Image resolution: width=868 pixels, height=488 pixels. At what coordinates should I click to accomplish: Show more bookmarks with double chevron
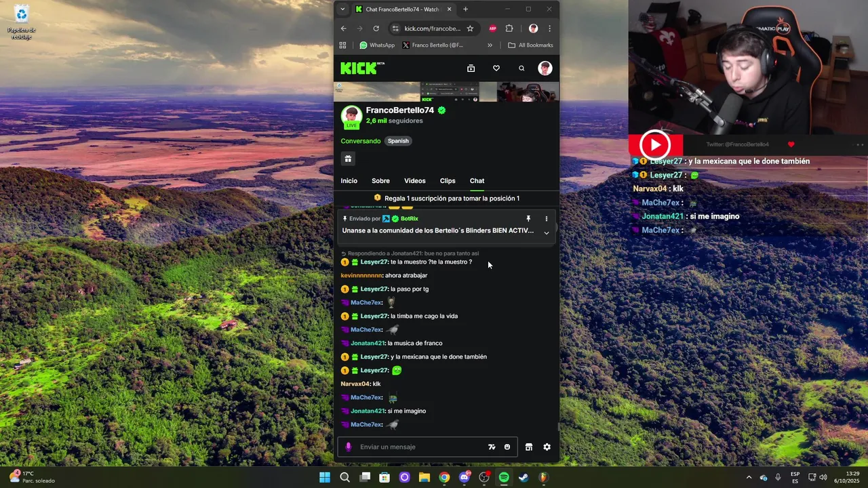click(490, 45)
